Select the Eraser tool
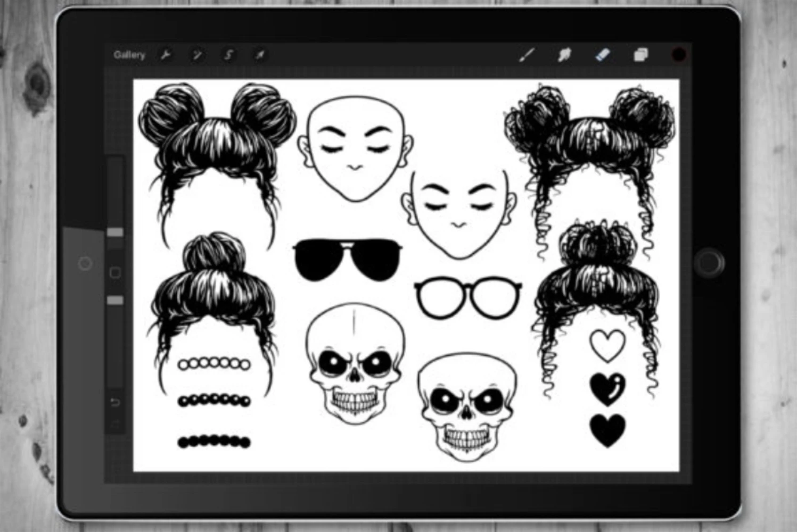The width and height of the screenshot is (797, 532). [602, 55]
